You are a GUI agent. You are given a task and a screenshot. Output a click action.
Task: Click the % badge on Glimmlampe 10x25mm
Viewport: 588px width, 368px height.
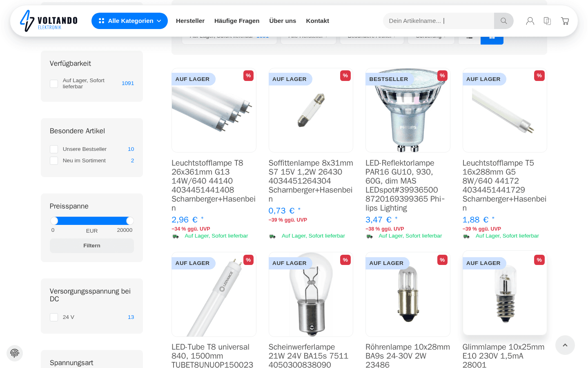539,260
